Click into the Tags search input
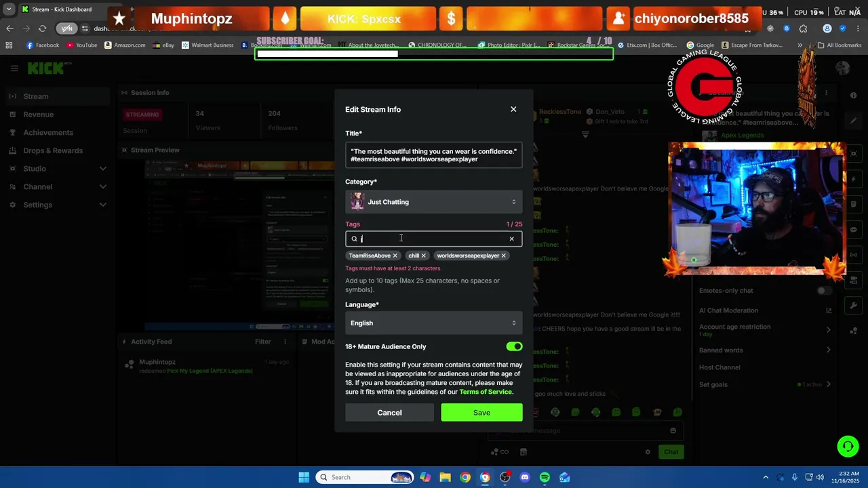This screenshot has width=868, height=488. [x=433, y=239]
